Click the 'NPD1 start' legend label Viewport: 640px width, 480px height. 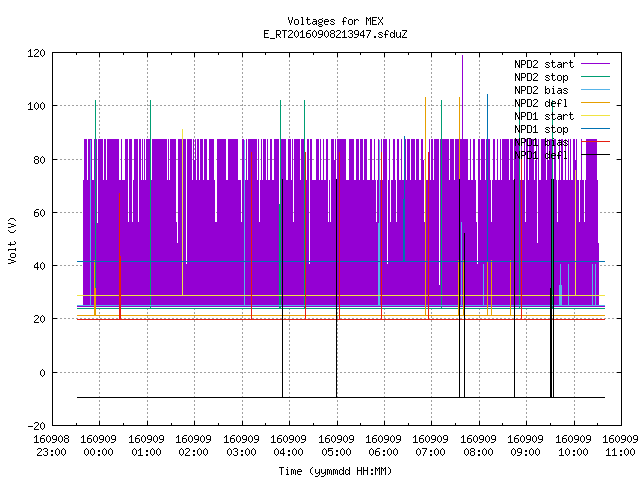pyautogui.click(x=544, y=116)
